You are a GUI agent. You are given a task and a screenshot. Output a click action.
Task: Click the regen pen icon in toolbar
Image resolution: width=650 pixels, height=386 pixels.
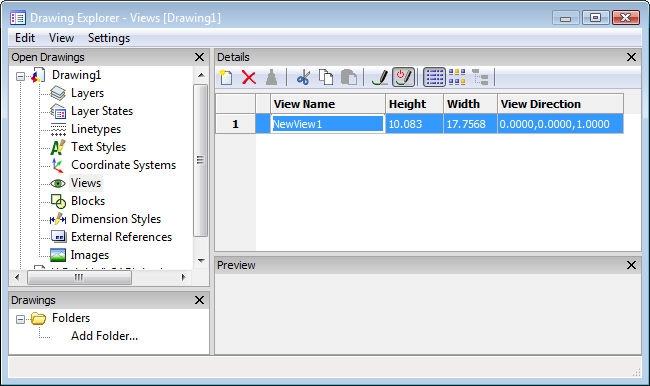(380, 78)
